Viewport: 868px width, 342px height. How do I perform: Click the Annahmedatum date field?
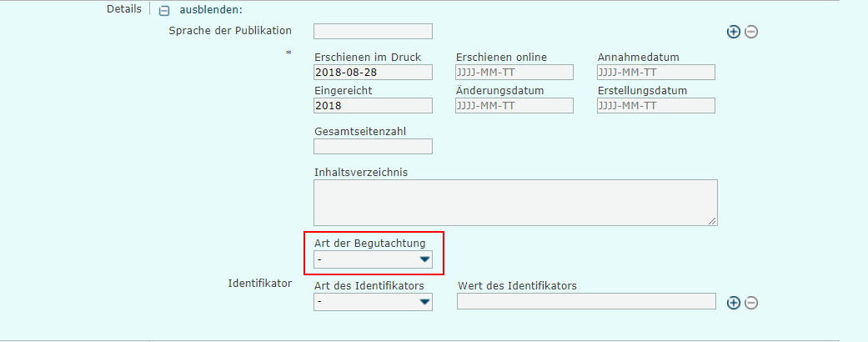tap(656, 72)
